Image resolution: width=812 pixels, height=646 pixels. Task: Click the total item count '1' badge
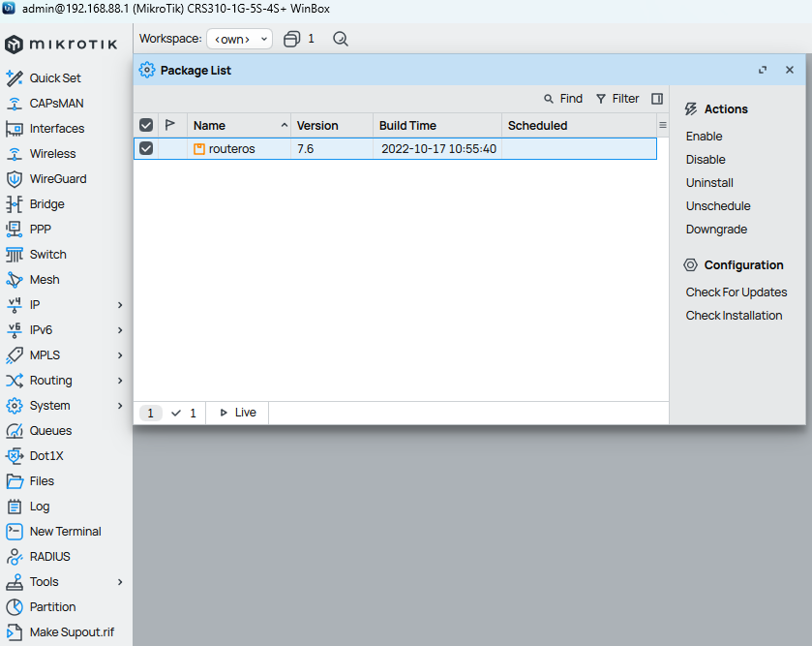[x=150, y=413]
